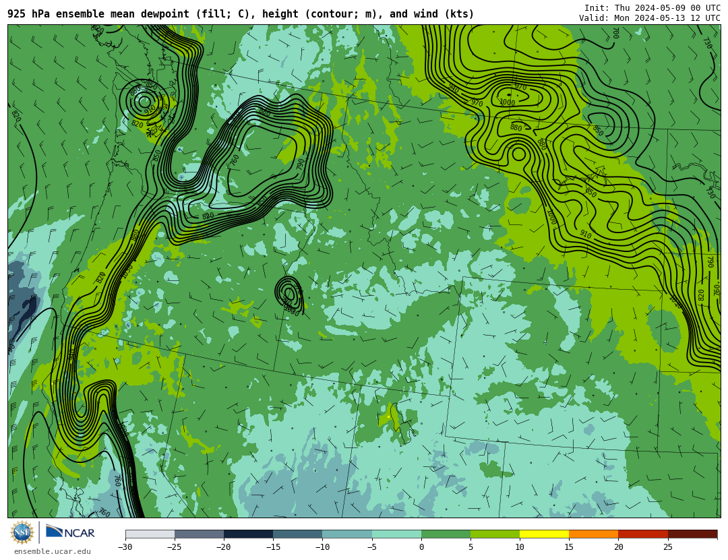The image size is (728, 560).
Task: Click the Init time label
Action: pyautogui.click(x=653, y=8)
